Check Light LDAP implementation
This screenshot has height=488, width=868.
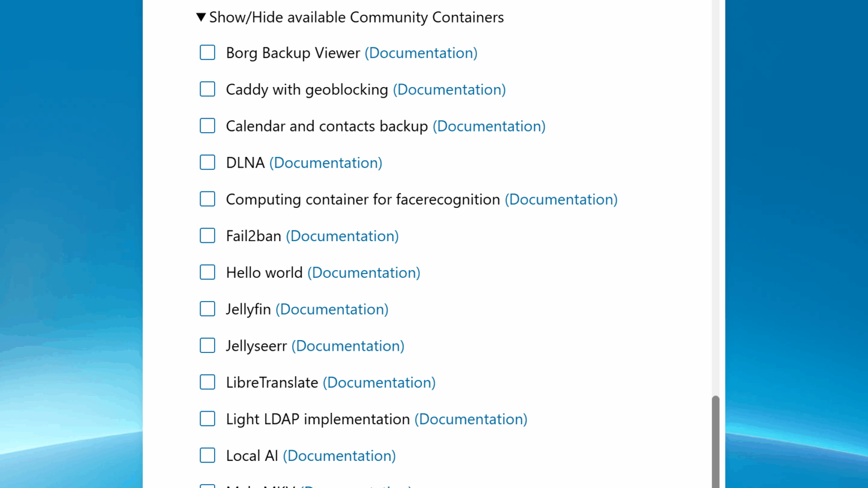tap(207, 419)
